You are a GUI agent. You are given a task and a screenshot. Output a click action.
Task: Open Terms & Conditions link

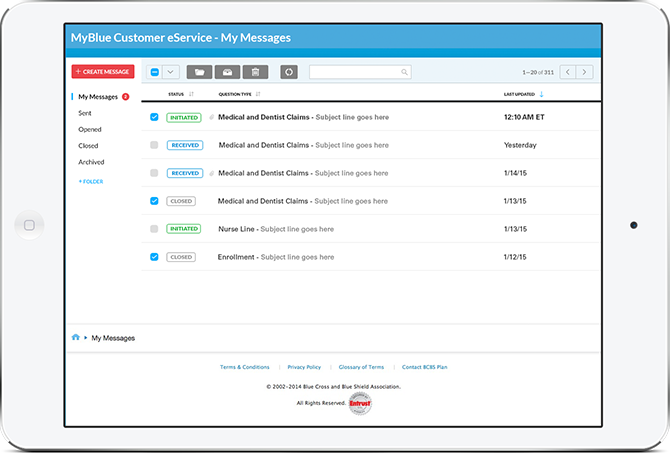pyautogui.click(x=245, y=367)
